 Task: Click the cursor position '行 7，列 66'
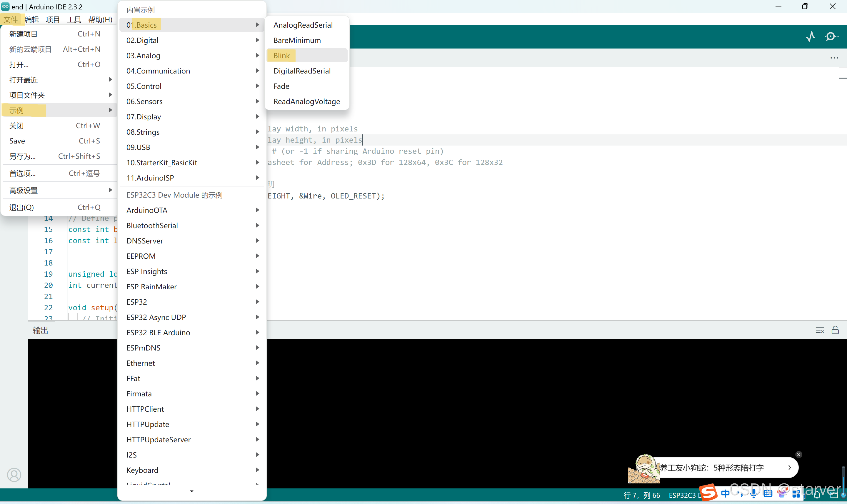pos(641,495)
